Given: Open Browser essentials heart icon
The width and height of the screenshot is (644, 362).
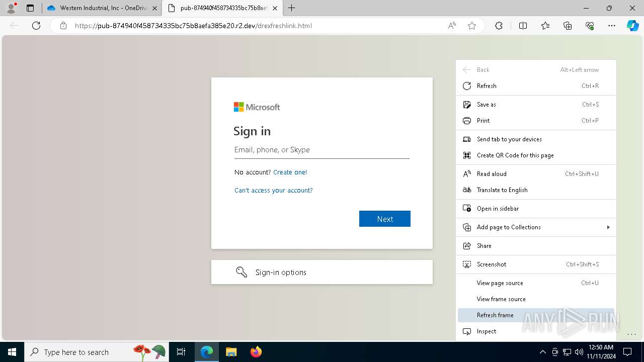Looking at the screenshot, I should coord(590,26).
